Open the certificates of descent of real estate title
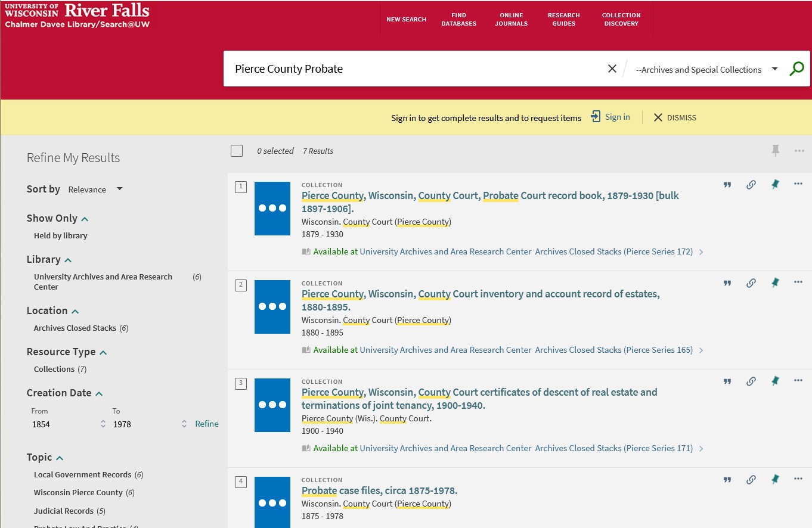The image size is (812, 528). coord(479,399)
